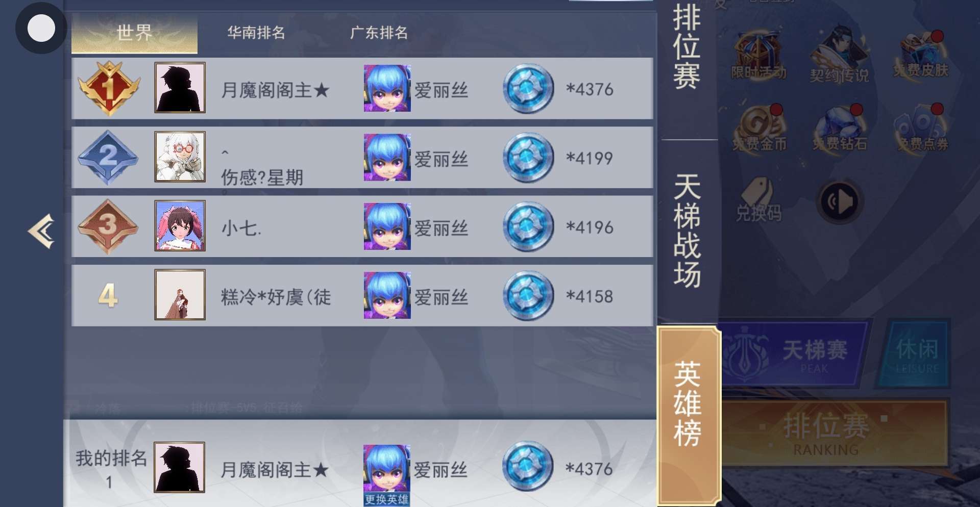Switch to the 华南排名 tab
Screen dimensions: 980x507
256,33
